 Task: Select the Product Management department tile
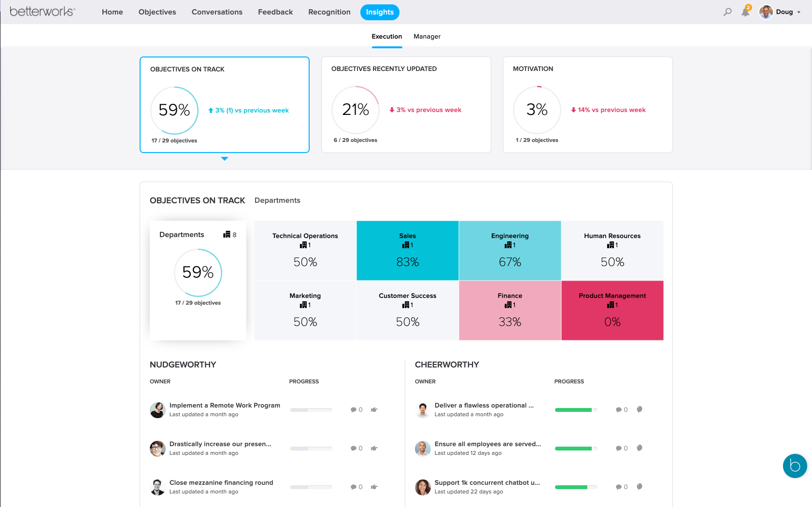[612, 310]
